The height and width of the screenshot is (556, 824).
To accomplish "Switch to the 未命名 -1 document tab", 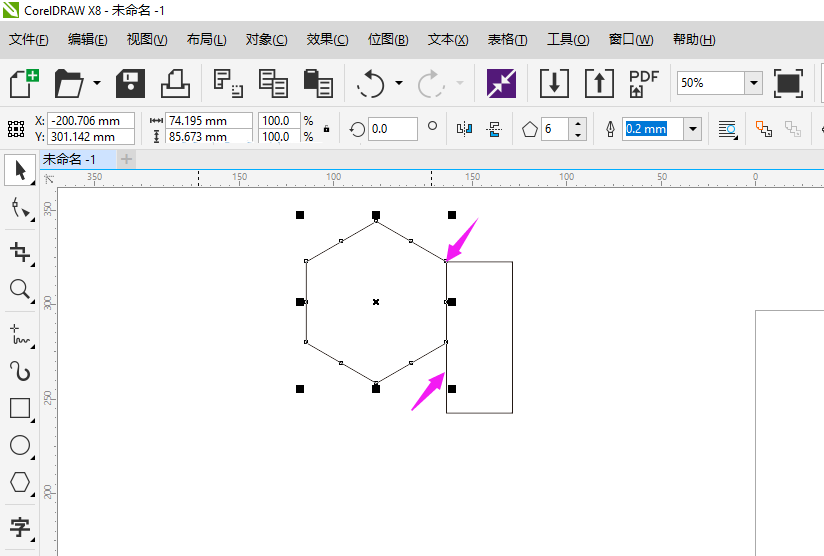I will coord(69,159).
